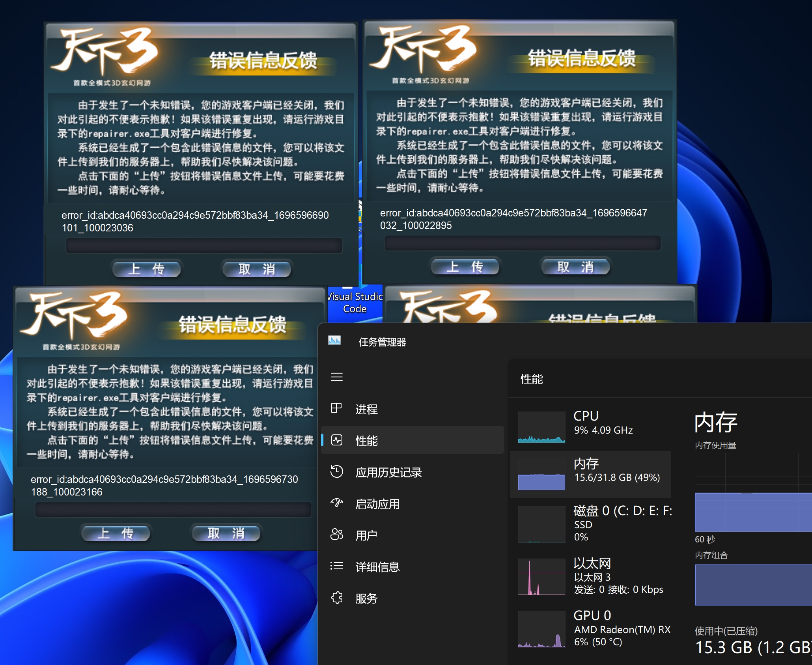
Task: Click 以太网 3 发送/接收 rate text
Action: (x=618, y=589)
